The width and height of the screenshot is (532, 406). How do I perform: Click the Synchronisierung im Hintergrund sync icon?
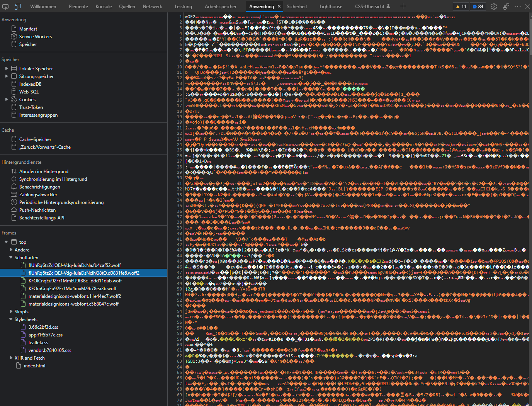tap(14, 179)
